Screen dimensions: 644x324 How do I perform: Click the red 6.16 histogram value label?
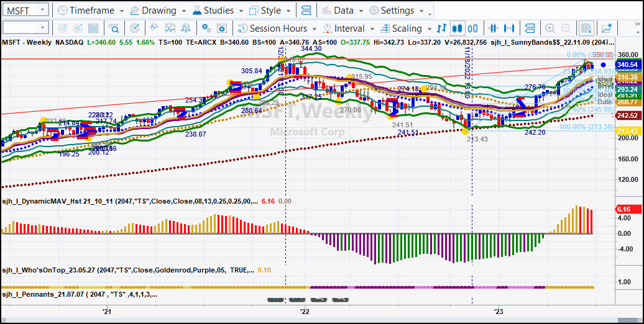coord(628,209)
